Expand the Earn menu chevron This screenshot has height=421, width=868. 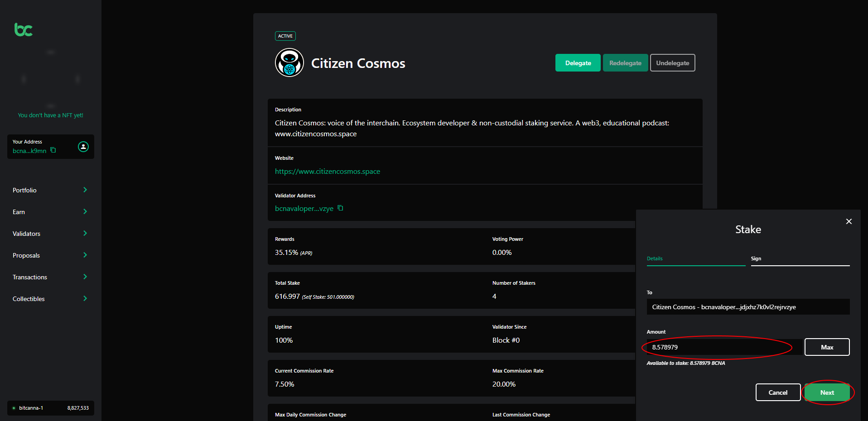85,211
